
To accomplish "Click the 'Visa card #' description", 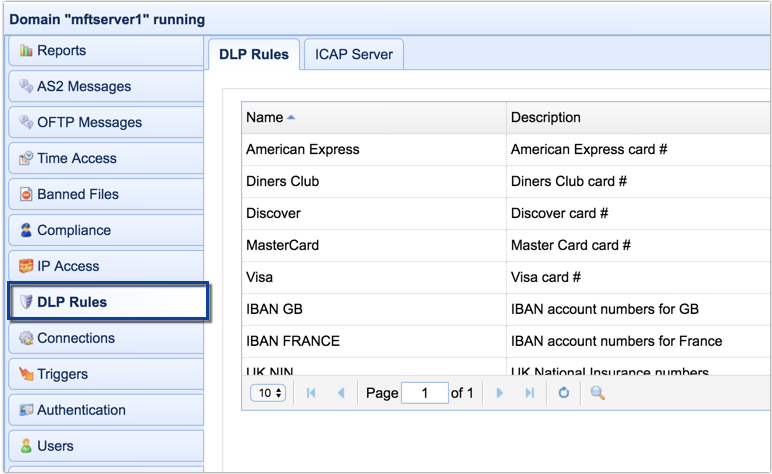I will tap(546, 277).
